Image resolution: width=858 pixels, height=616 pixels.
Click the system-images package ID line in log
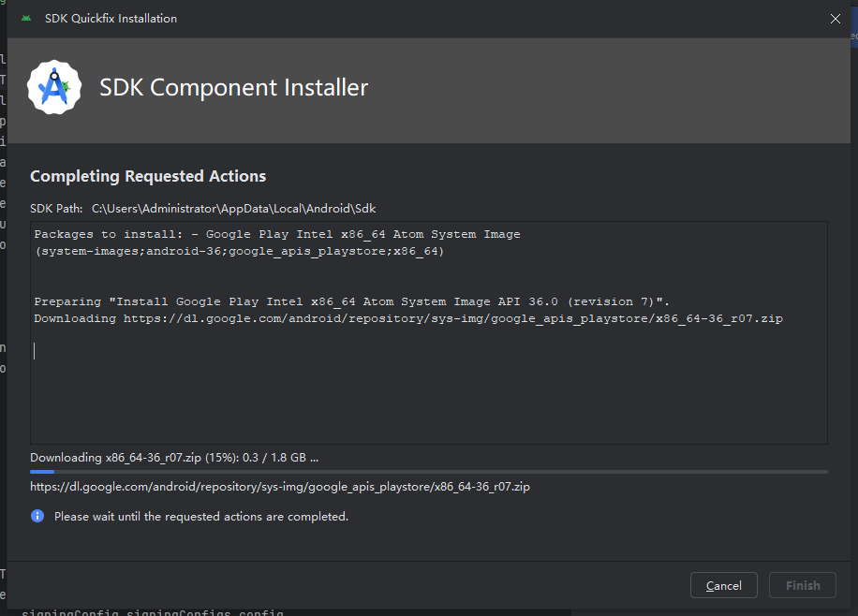[x=239, y=251]
